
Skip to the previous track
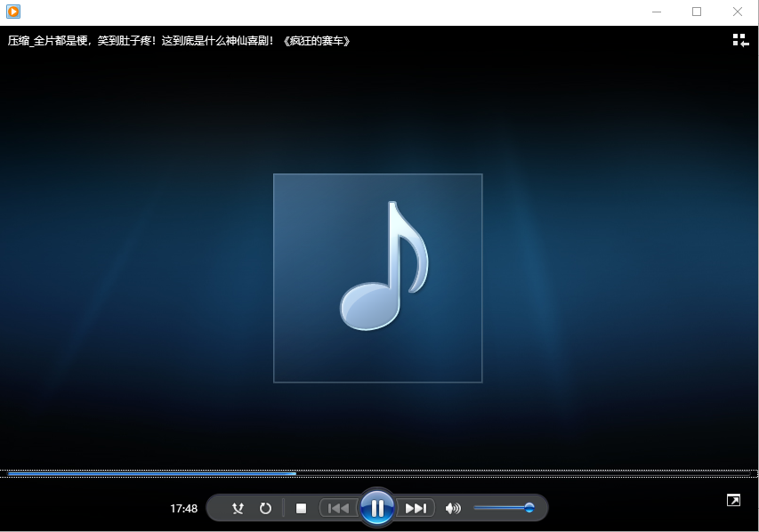[338, 508]
